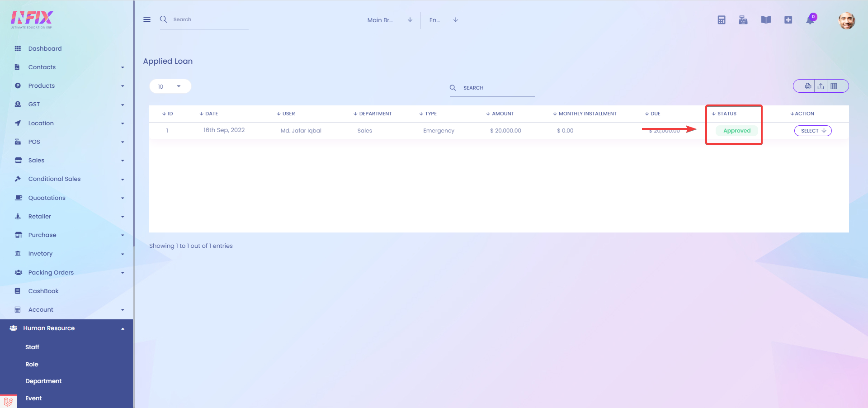Image resolution: width=868 pixels, height=408 pixels.
Task: Click the GST sidebar icon
Action: point(18,104)
